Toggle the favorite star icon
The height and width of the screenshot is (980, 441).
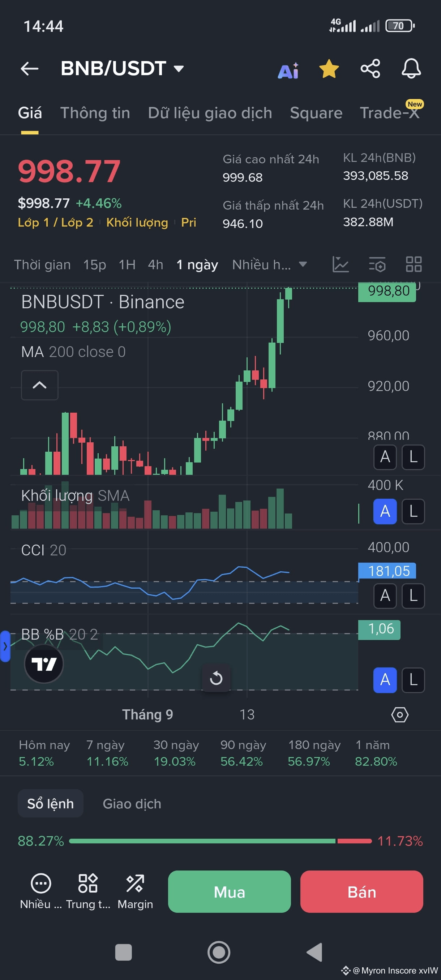click(329, 69)
